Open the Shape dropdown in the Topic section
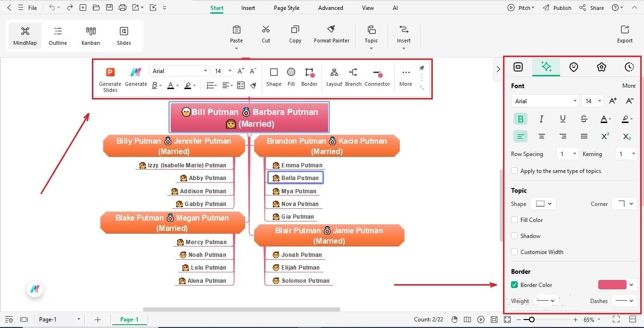The width and height of the screenshot is (644, 328). coord(543,204)
